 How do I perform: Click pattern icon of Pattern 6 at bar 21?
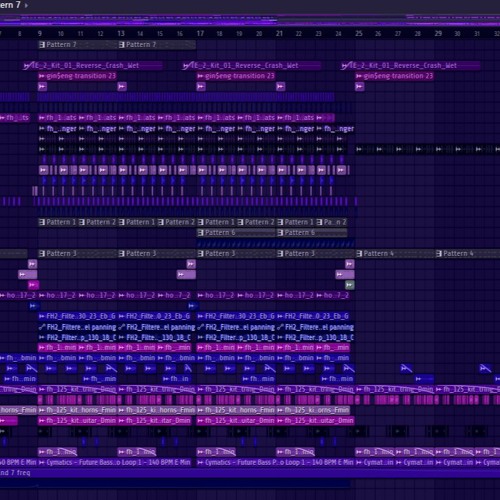(x=280, y=233)
